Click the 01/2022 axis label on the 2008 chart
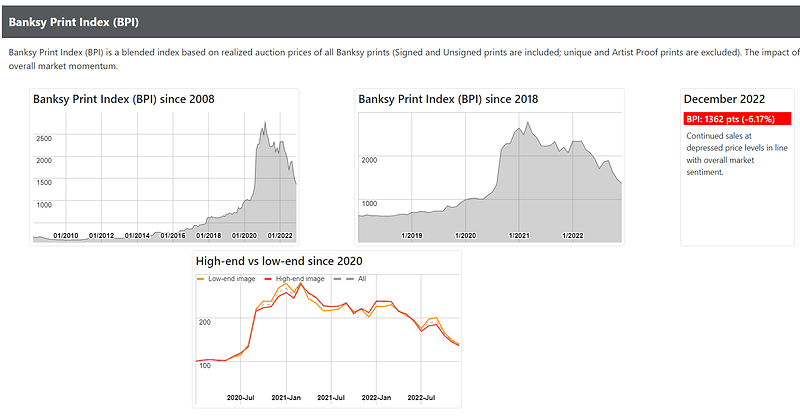The image size is (800, 417). [x=280, y=236]
